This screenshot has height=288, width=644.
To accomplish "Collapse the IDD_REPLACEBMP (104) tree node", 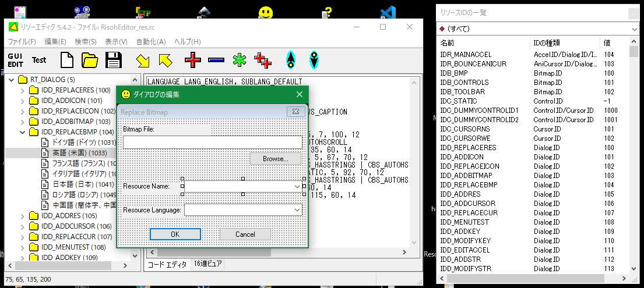I will (x=23, y=132).
